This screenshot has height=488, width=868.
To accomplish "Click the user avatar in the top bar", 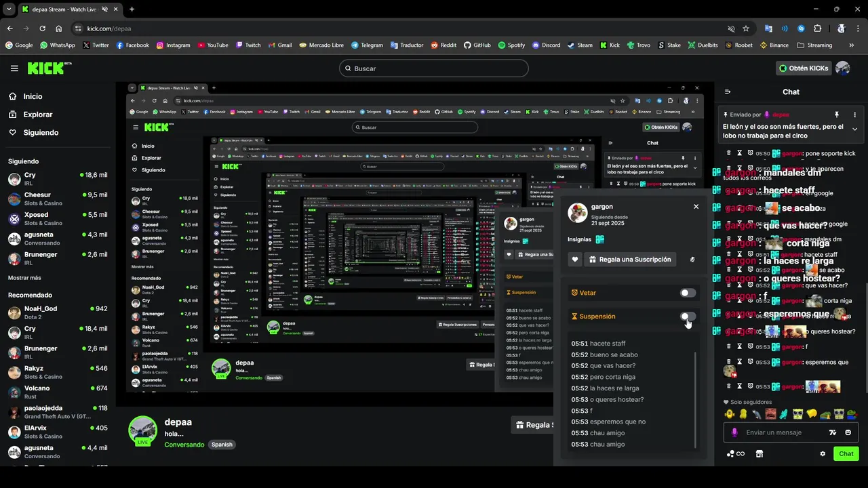I will pyautogui.click(x=843, y=68).
